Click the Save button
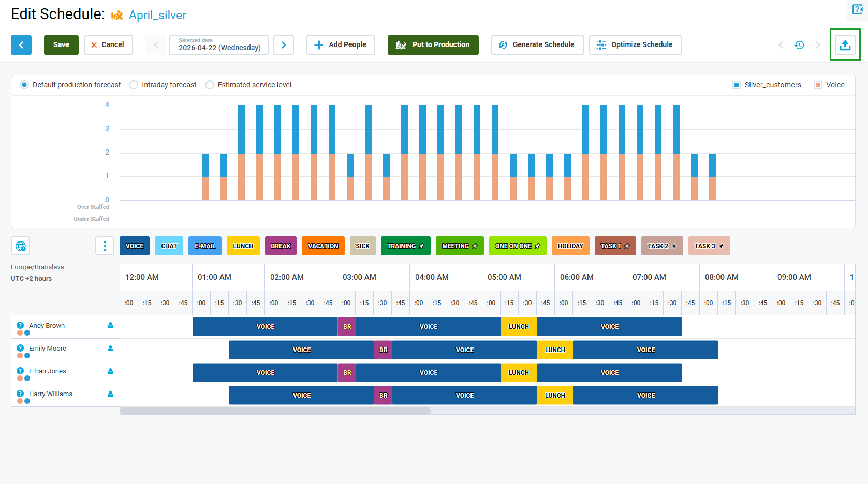 click(61, 45)
